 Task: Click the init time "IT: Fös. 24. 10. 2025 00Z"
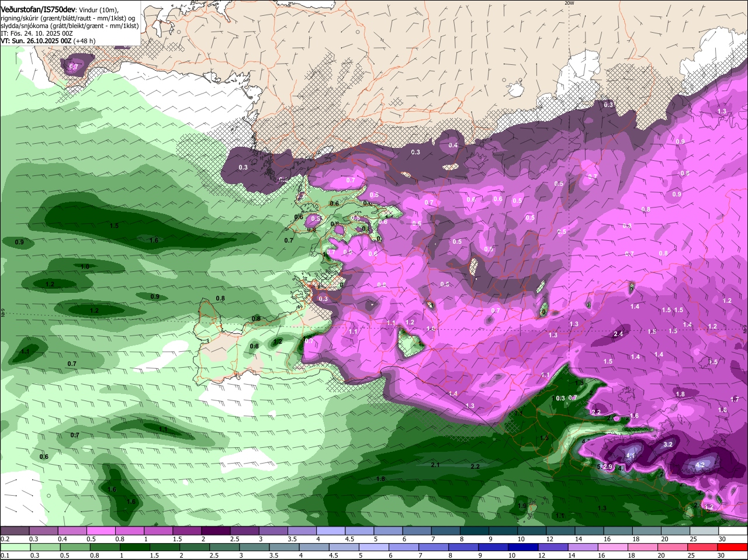[x=37, y=33]
